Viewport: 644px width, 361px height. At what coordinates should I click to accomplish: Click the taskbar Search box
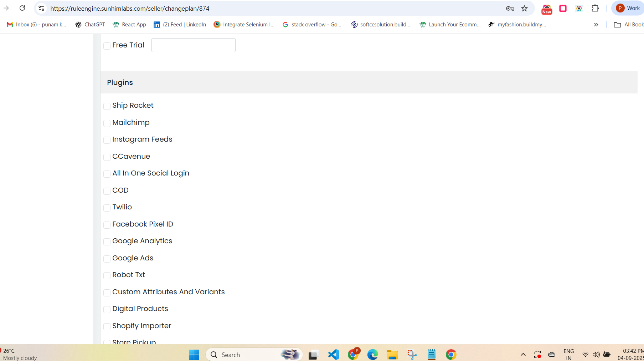coord(254,355)
